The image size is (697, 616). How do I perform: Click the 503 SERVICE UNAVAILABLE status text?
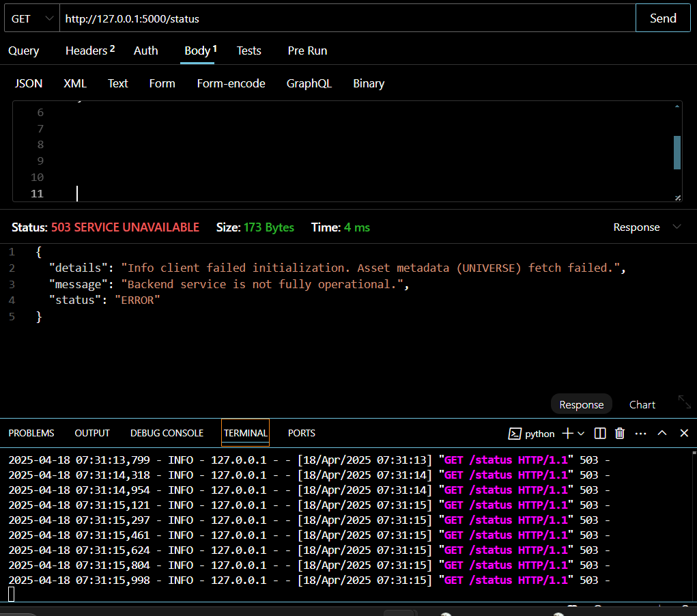click(x=125, y=227)
